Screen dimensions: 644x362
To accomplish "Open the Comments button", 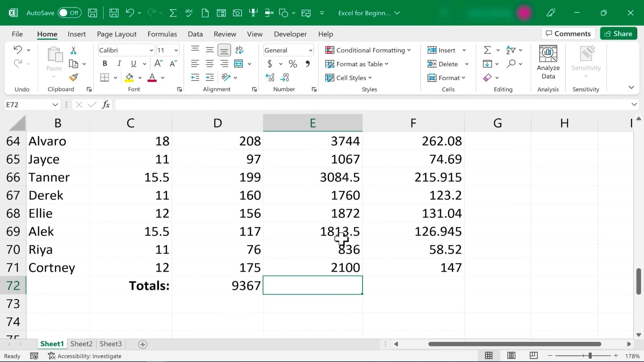I will click(x=568, y=34).
